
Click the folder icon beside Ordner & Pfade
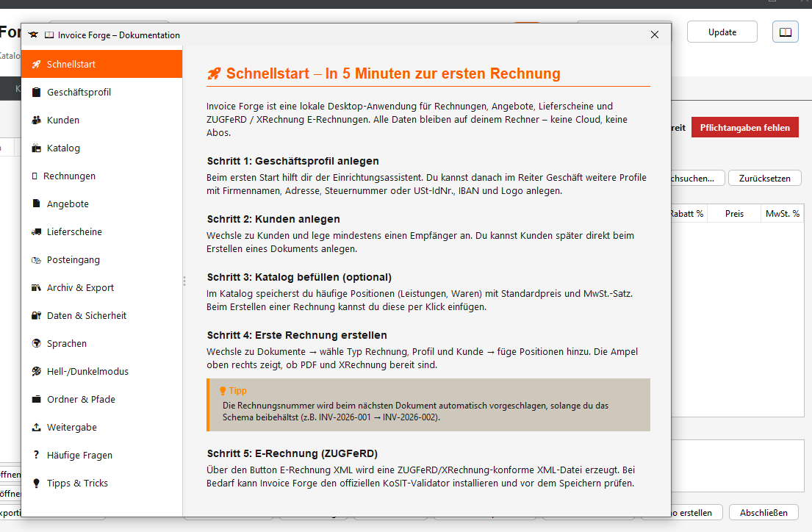pos(36,400)
